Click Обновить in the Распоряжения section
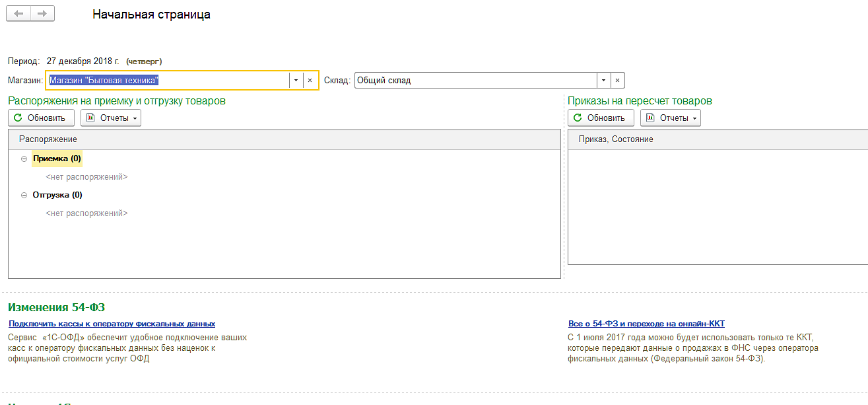Screen dimensions: 868x405 click(41, 118)
